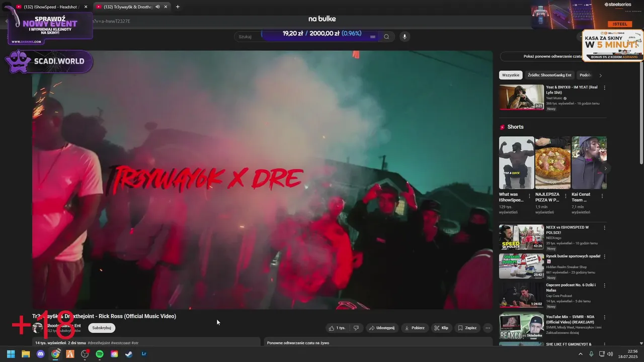
Task: Click the Szukaj search field
Action: pyautogui.click(x=307, y=36)
